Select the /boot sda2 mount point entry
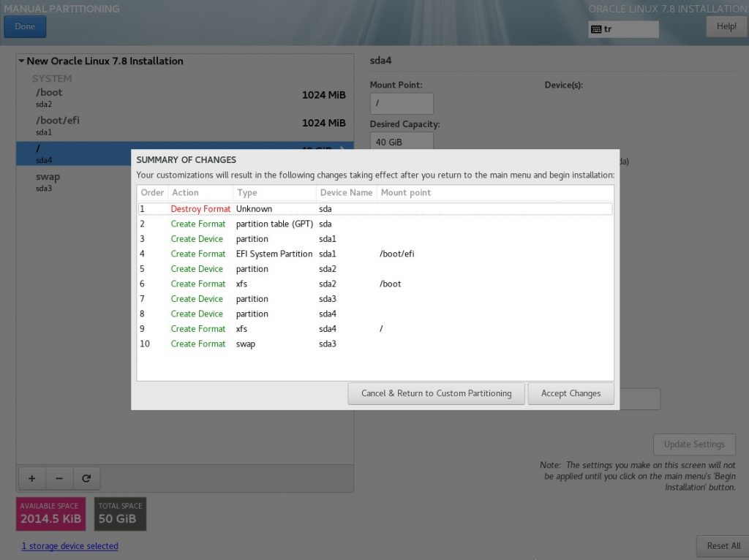 185,97
